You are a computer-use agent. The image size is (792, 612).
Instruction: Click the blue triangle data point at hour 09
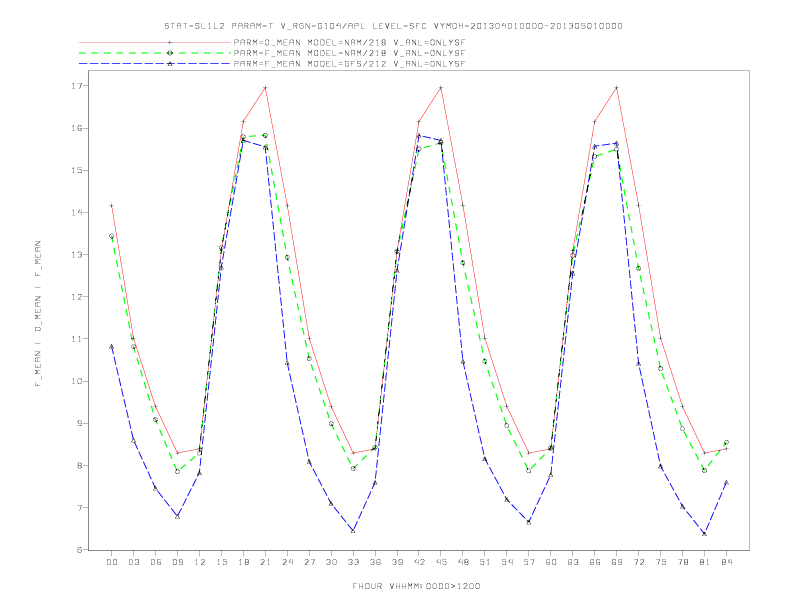[x=177, y=516]
